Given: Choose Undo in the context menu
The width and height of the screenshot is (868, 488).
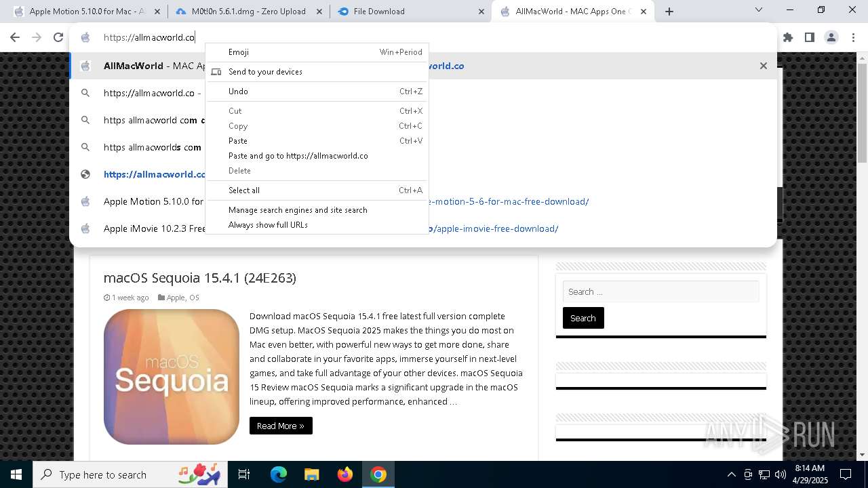Looking at the screenshot, I should (x=317, y=91).
